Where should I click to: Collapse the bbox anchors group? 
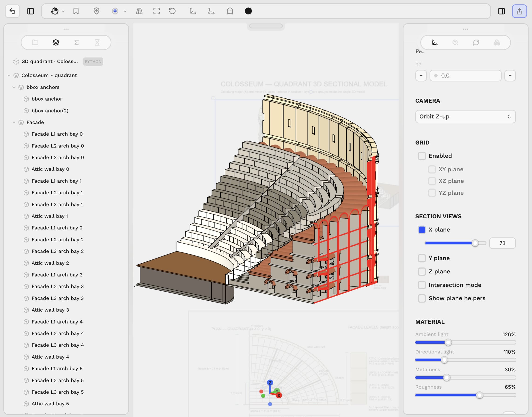click(x=14, y=87)
